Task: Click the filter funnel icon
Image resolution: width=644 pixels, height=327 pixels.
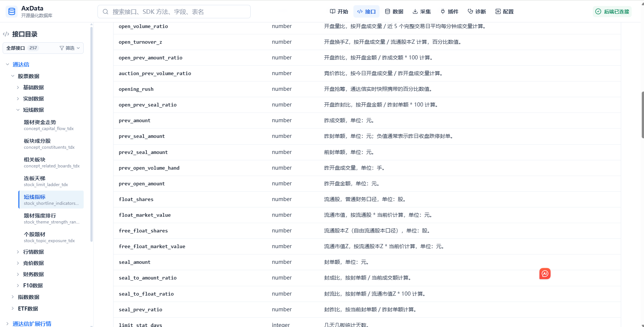Action: click(62, 48)
